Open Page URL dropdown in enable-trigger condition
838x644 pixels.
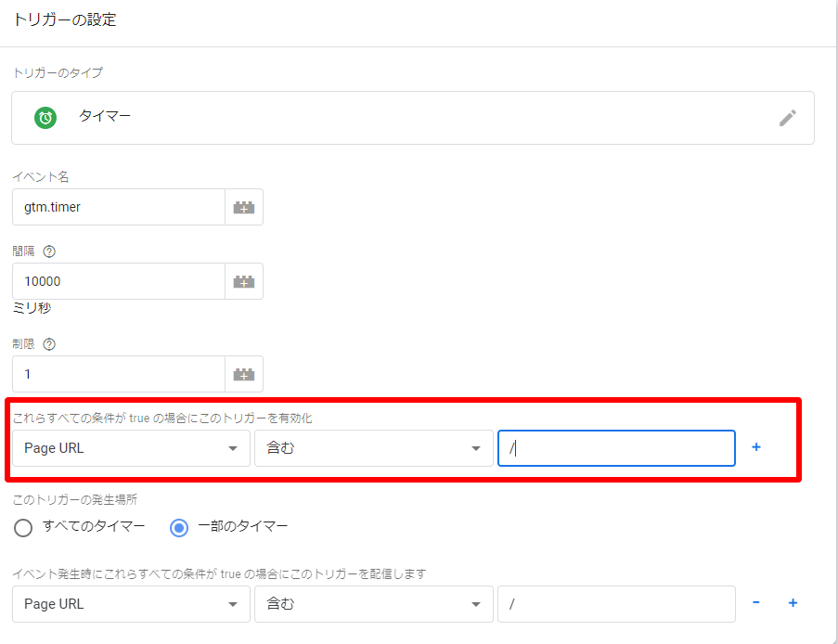click(x=131, y=448)
